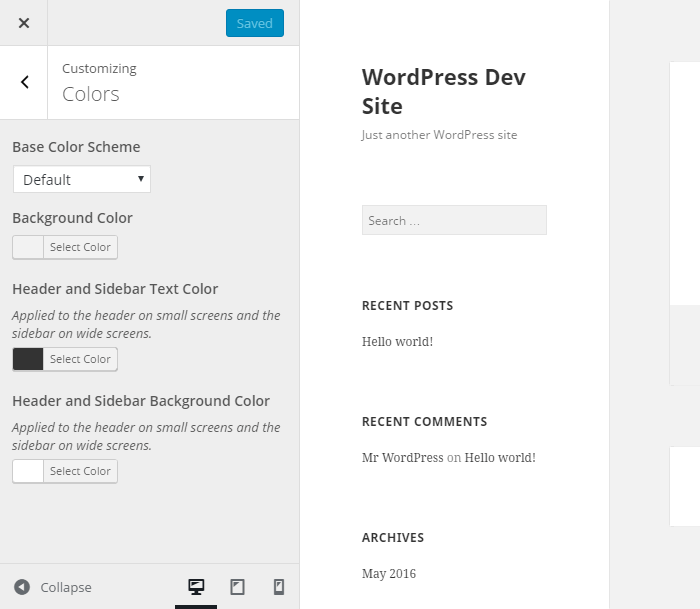Open the Hello world! recent post link
The width and height of the screenshot is (700, 609).
click(x=397, y=342)
